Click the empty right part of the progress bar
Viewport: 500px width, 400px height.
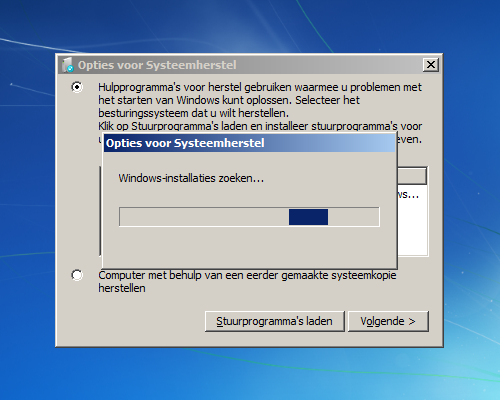pos(353,217)
